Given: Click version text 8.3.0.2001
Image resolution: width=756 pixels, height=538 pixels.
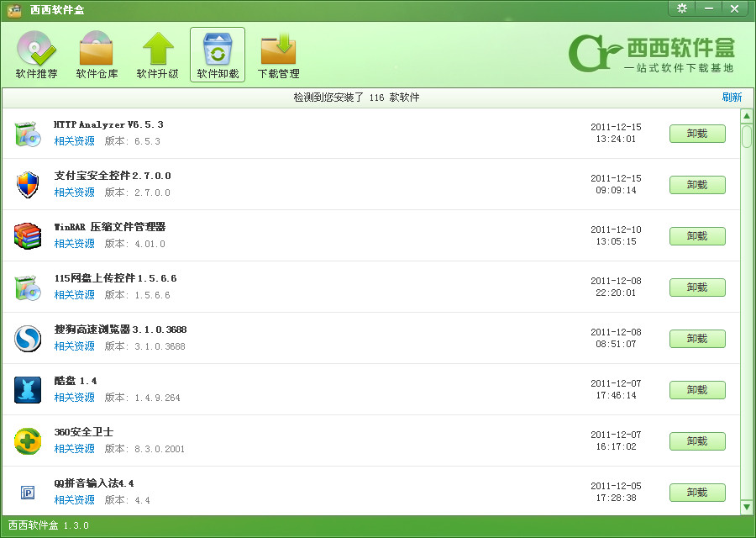Looking at the screenshot, I should 160,449.
